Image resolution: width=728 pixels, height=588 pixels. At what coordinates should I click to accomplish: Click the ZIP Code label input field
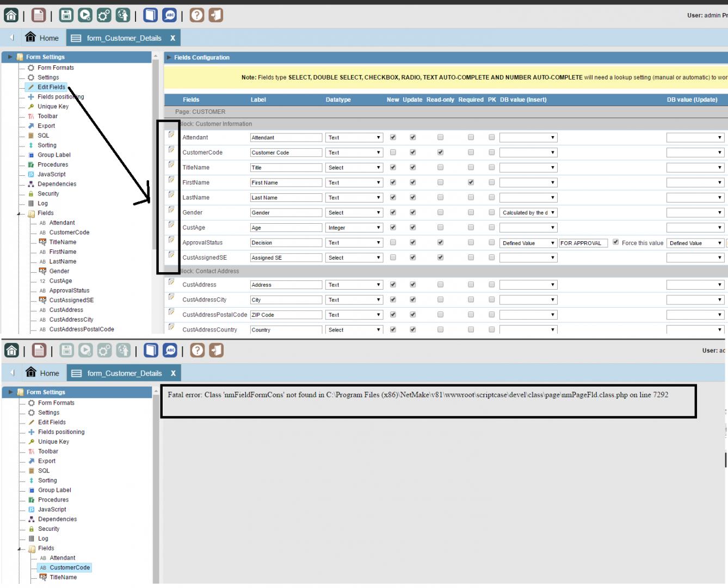(286, 315)
